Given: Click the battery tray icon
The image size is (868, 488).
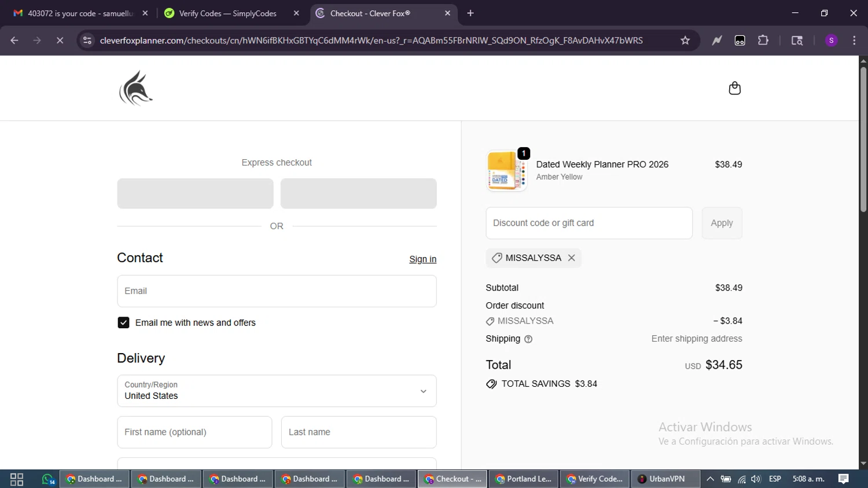Looking at the screenshot, I should (726, 479).
